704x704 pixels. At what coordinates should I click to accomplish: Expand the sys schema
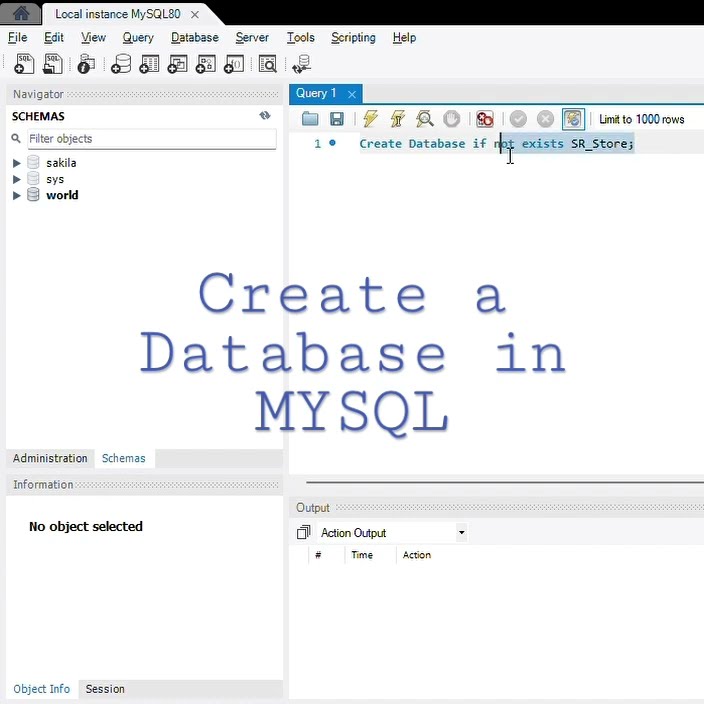(x=17, y=179)
